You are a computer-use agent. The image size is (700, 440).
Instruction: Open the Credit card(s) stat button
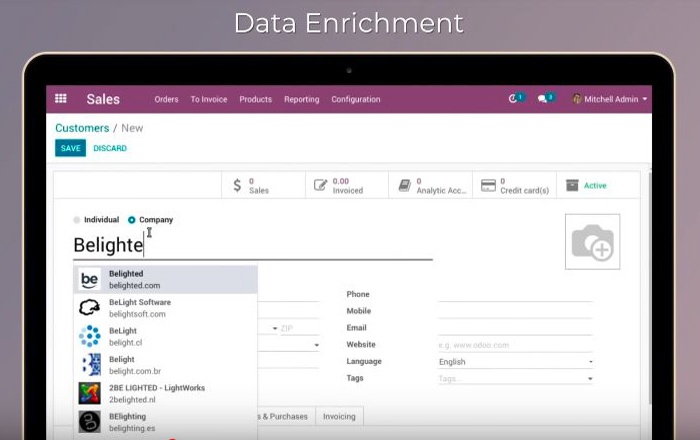tap(515, 185)
